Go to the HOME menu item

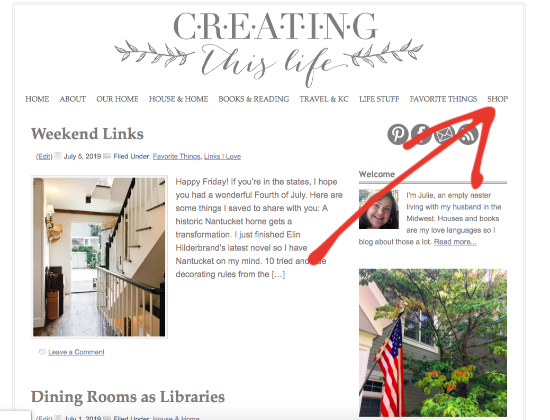[37, 99]
